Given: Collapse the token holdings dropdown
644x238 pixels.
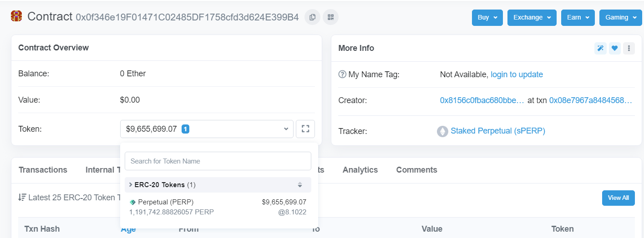Looking at the screenshot, I should 207,129.
